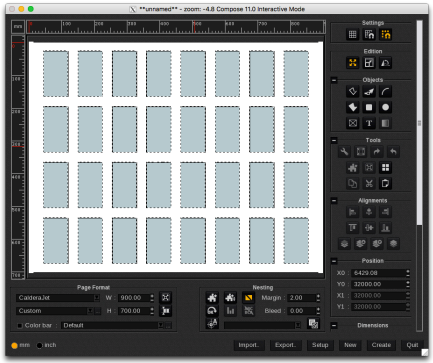Enable the Color bar checkbox
433x363 pixels.
click(20, 325)
